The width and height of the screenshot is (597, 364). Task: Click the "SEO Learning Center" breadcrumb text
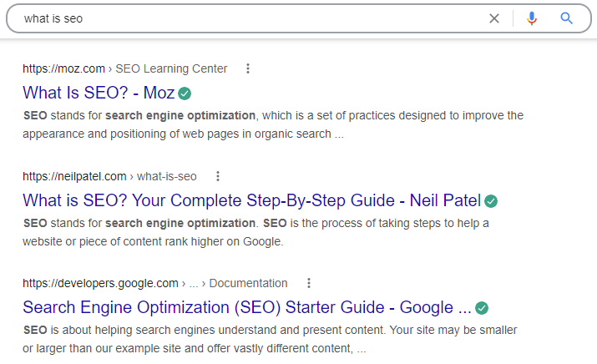[171, 68]
